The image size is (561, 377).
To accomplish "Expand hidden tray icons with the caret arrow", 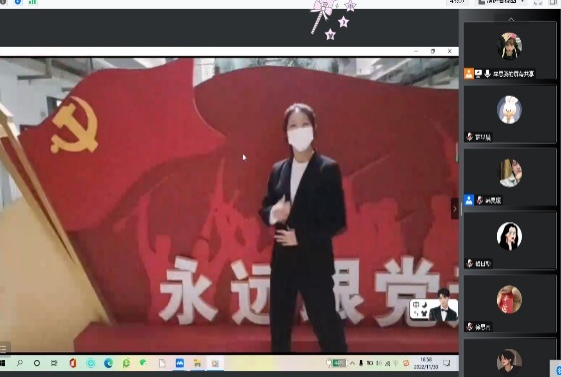I will pyautogui.click(x=352, y=363).
